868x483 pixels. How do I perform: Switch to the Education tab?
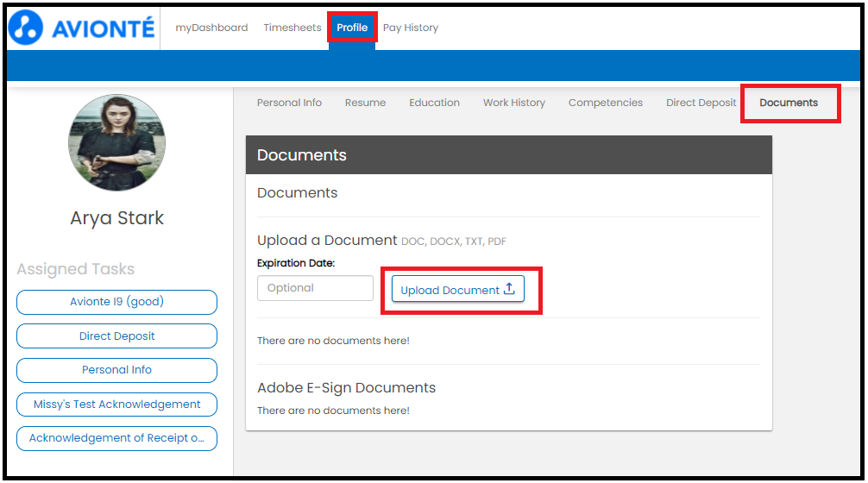[x=434, y=103]
